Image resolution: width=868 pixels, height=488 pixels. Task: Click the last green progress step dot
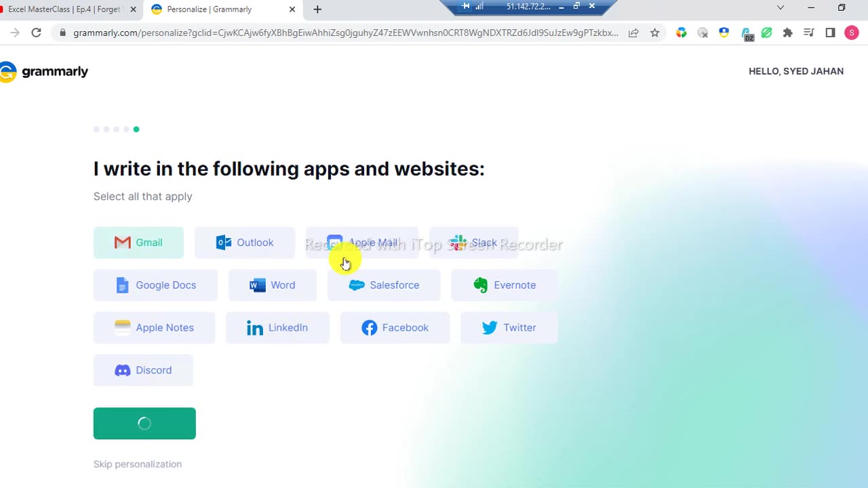136,129
